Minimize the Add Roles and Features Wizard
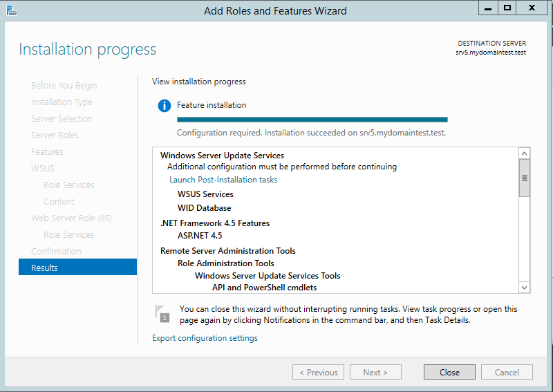The width and height of the screenshot is (553, 392). pyautogui.click(x=488, y=8)
